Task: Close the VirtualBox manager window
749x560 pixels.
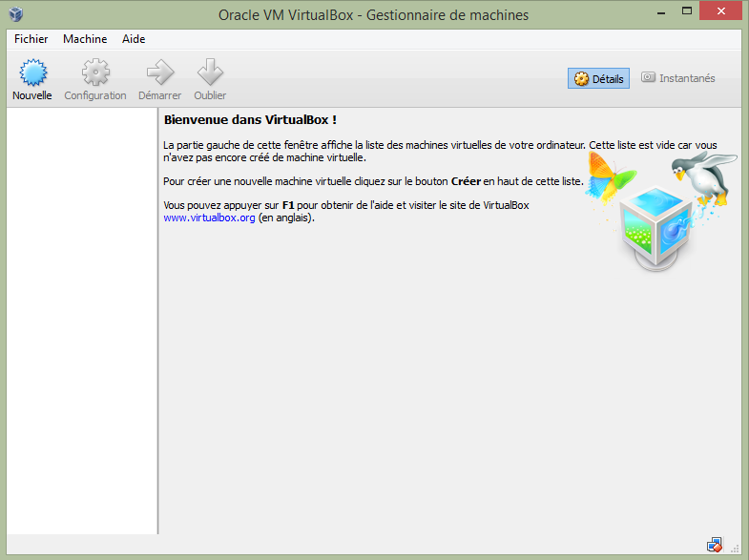Action: pos(720,11)
